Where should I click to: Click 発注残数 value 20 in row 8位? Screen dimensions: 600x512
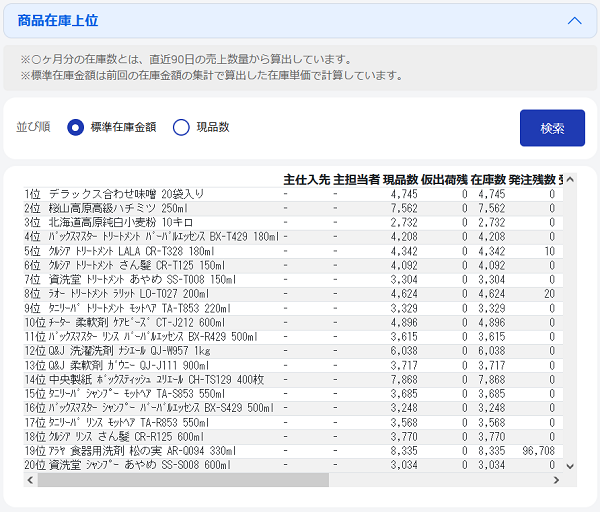tap(549, 294)
